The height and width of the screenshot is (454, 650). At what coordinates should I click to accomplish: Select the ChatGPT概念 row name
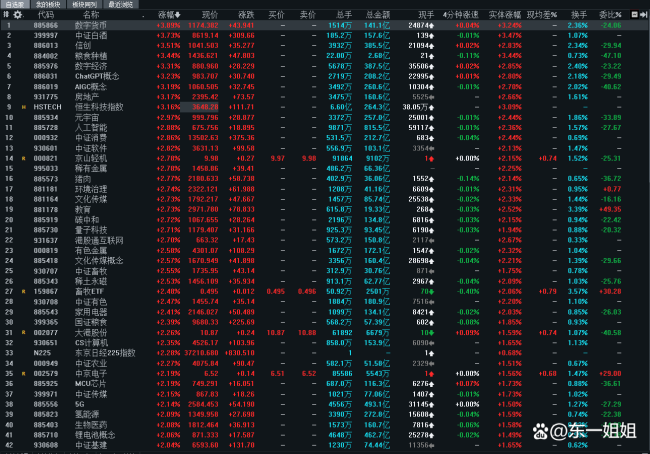tap(97, 76)
